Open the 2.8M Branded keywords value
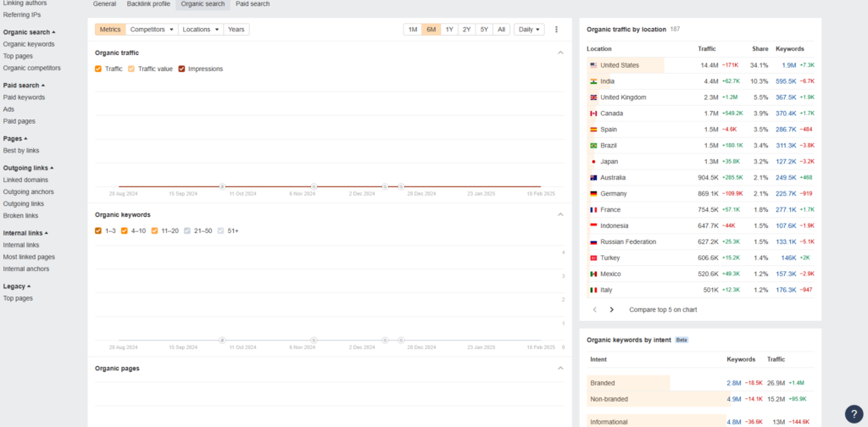The height and width of the screenshot is (427, 868). pyautogui.click(x=735, y=383)
